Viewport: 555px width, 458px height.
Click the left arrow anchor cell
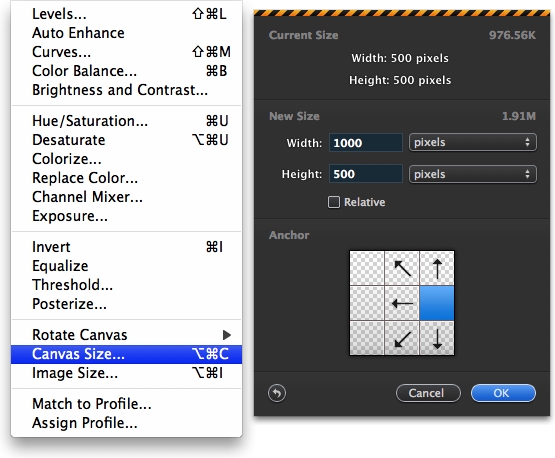point(402,303)
